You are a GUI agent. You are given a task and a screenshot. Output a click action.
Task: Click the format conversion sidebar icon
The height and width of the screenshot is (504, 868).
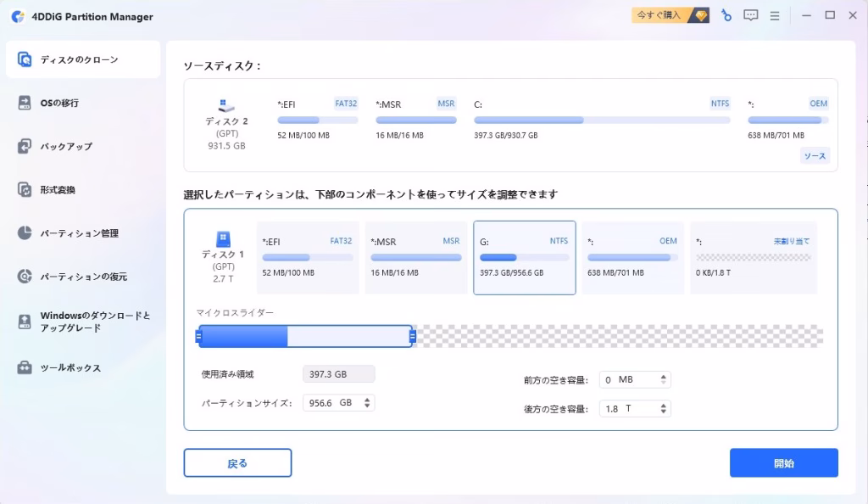click(x=25, y=189)
